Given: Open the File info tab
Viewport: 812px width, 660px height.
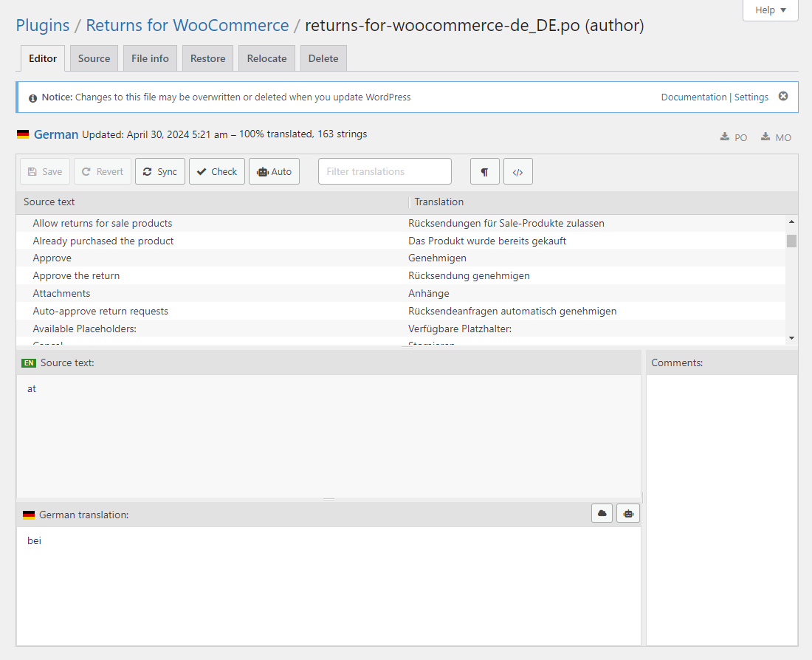Looking at the screenshot, I should coord(150,58).
